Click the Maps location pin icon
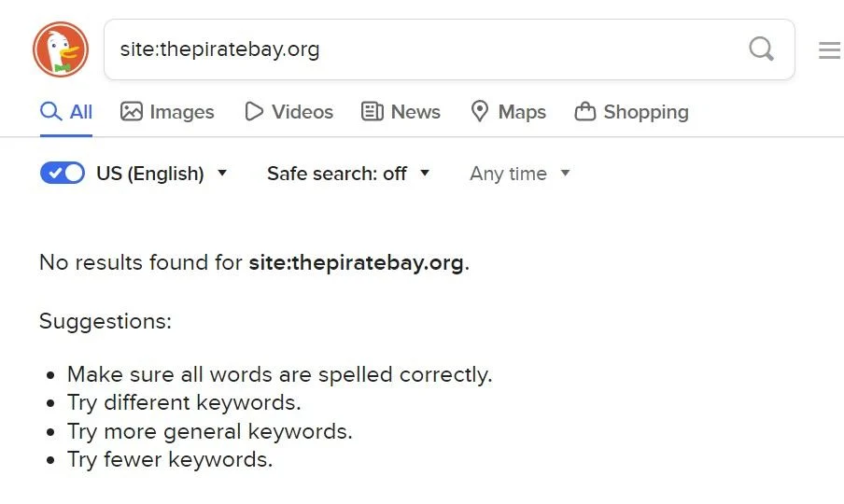This screenshot has width=844, height=504. tap(479, 112)
